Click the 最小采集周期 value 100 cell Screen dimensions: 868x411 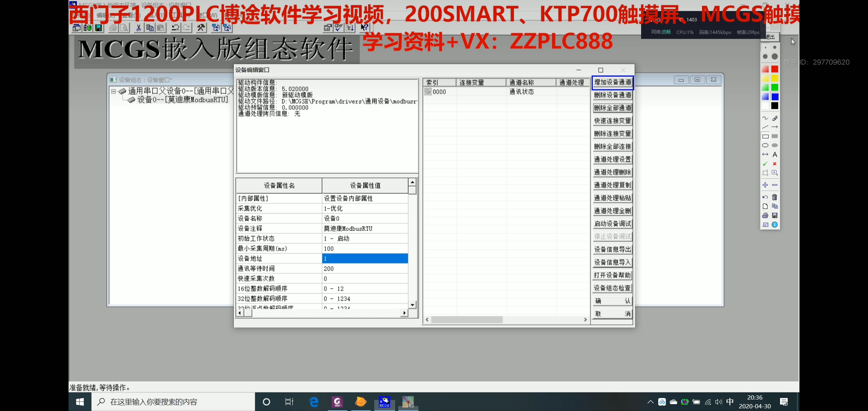(x=365, y=249)
